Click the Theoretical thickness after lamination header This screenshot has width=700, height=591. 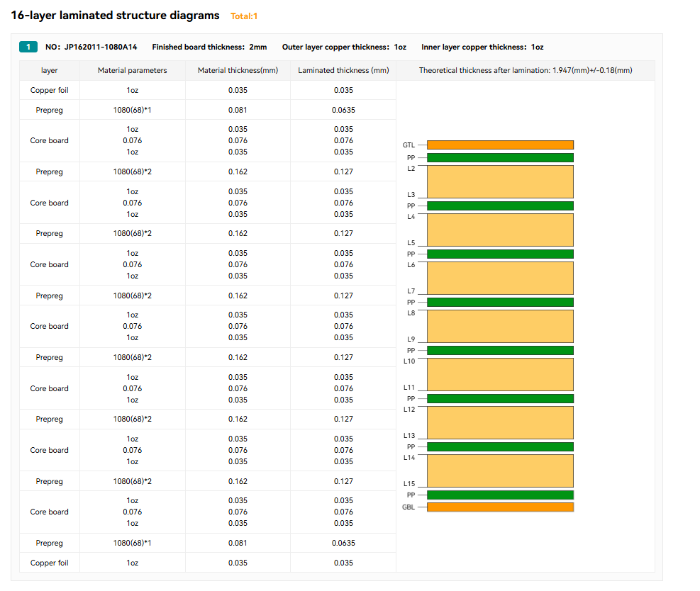(x=525, y=71)
